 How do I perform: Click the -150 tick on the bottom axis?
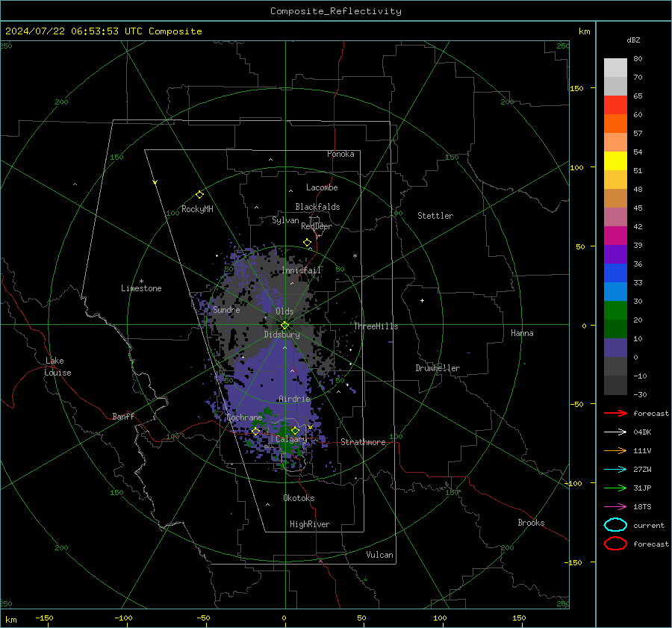(x=44, y=618)
